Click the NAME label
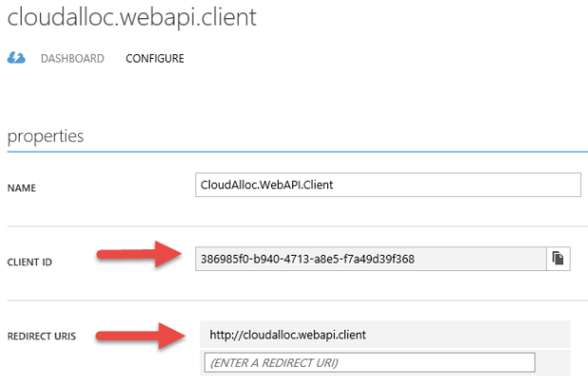588x381 pixels. (x=22, y=188)
